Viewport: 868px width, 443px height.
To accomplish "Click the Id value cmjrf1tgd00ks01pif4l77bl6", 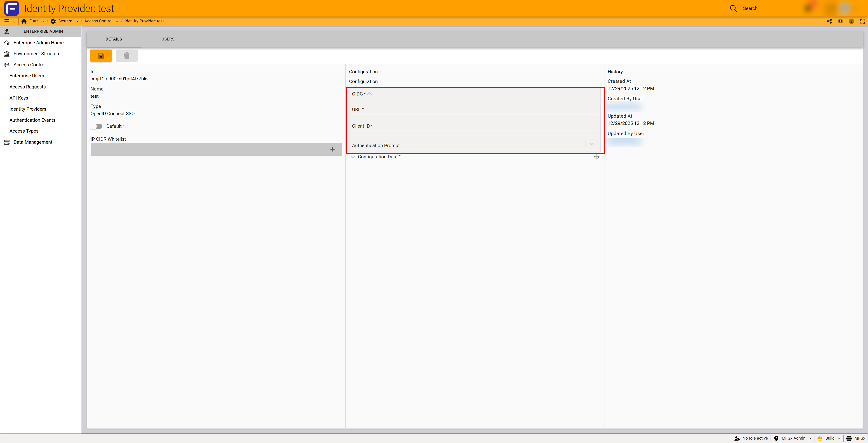I will (119, 79).
